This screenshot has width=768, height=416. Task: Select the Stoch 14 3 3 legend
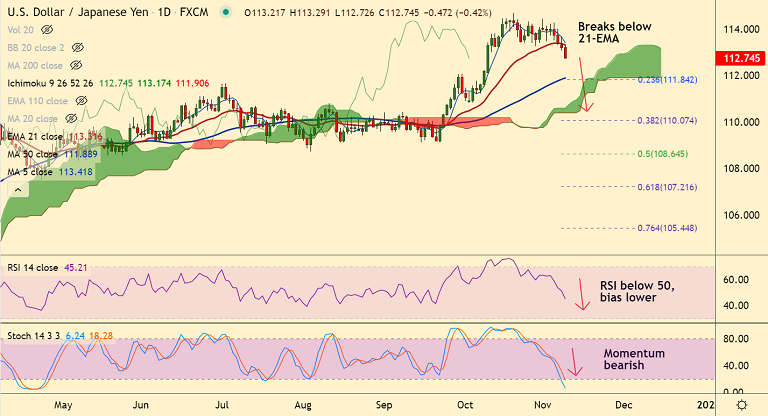(x=33, y=336)
